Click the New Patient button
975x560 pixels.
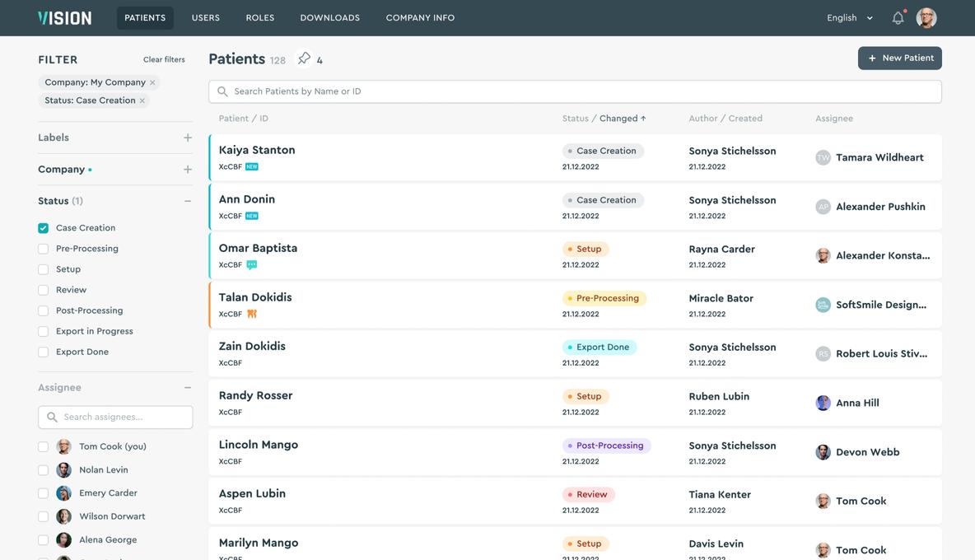point(899,58)
